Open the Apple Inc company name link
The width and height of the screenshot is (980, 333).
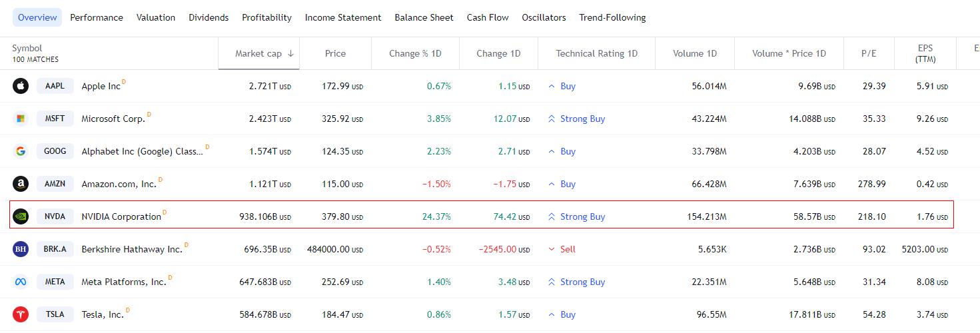point(101,86)
